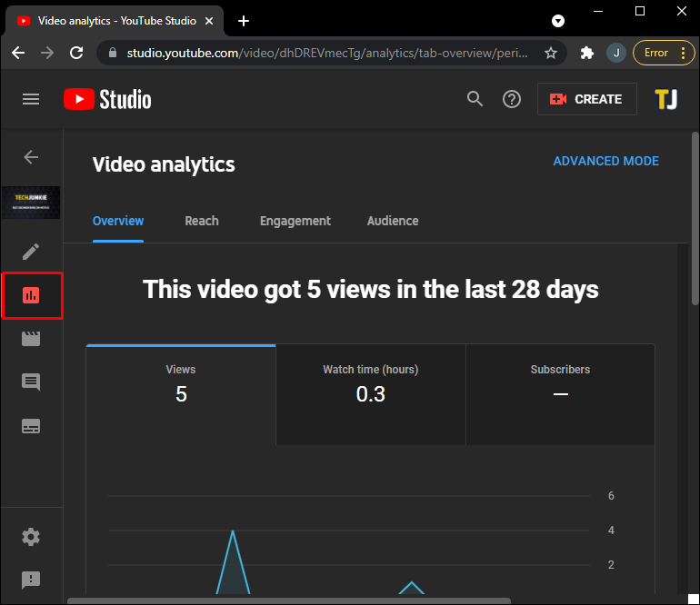The height and width of the screenshot is (605, 700).
Task: Click the Send feedback icon
Action: tap(31, 580)
